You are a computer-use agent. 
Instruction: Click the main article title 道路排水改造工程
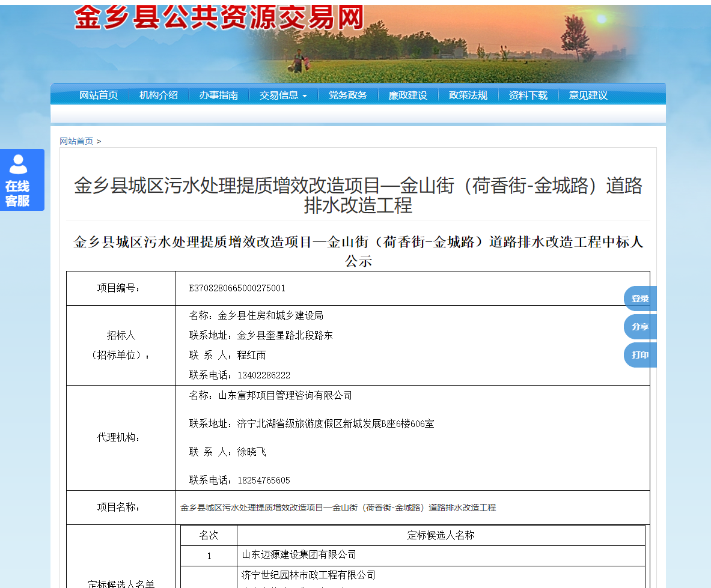358,195
